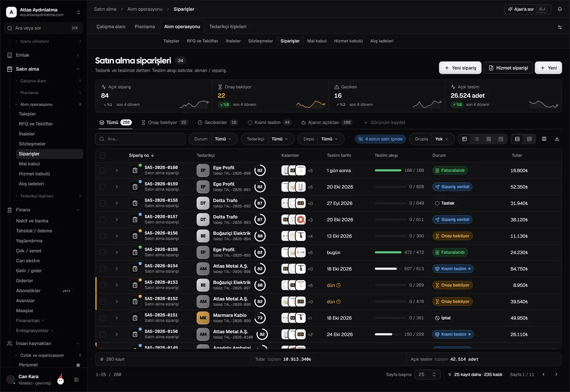Click the download export icon
This screenshot has height=392, width=570.
[x=557, y=139]
